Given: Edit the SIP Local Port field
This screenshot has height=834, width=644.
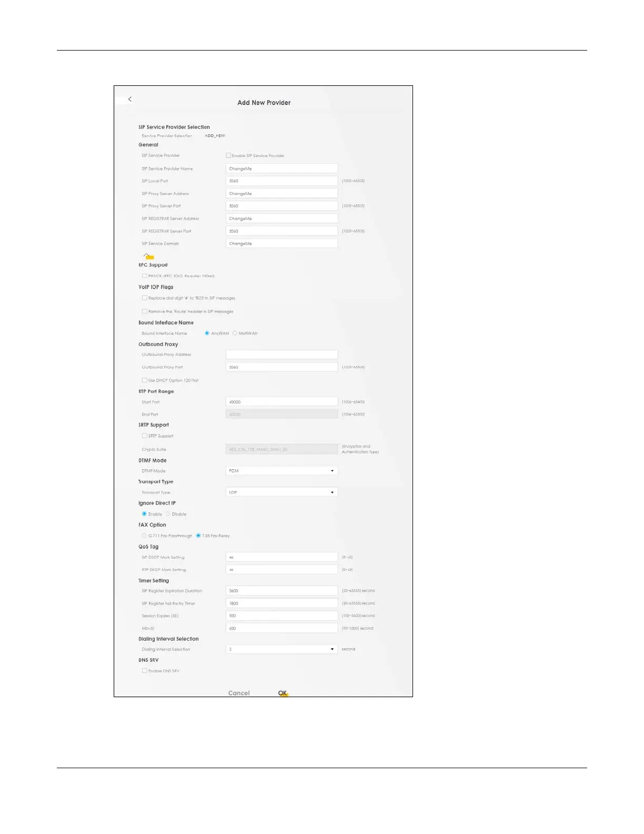Looking at the screenshot, I should click(281, 181).
